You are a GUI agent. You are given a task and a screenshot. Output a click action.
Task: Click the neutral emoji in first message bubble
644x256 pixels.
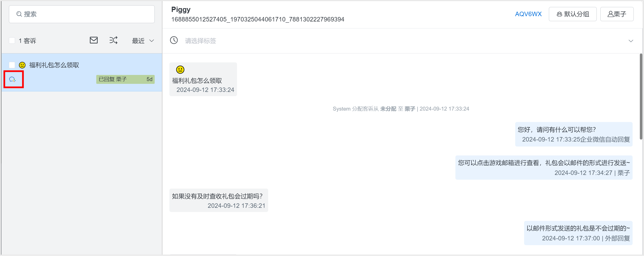click(180, 70)
